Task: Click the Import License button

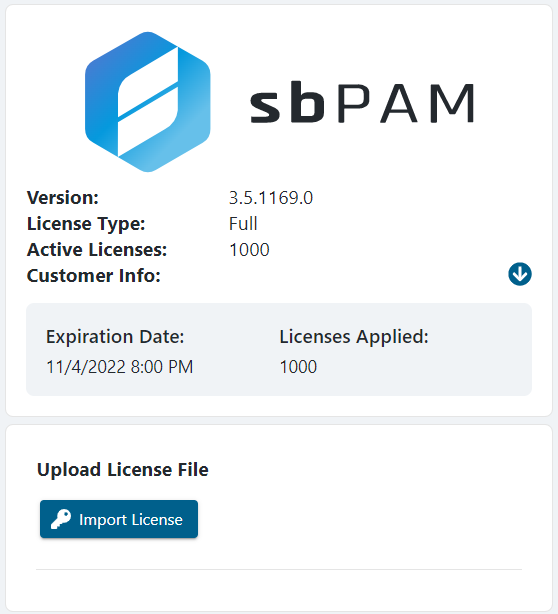Action: tap(119, 519)
